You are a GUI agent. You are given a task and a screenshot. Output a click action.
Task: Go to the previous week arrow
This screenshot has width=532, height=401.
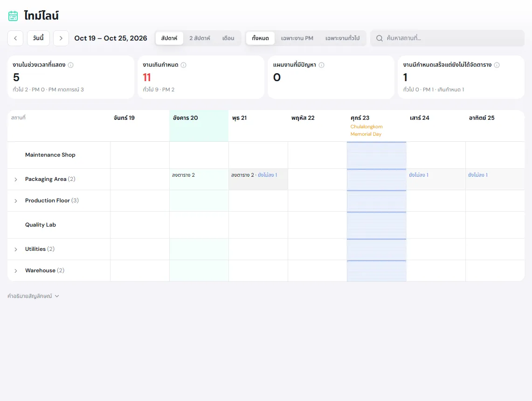(15, 38)
